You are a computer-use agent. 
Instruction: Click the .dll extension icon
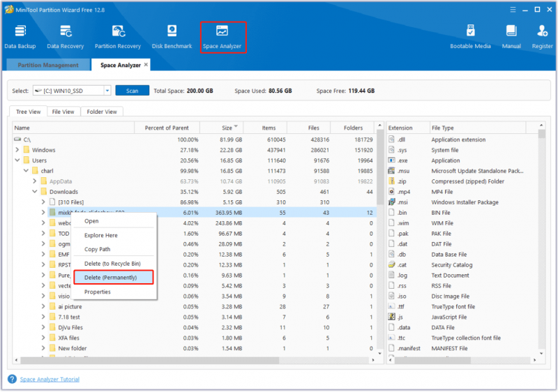[x=391, y=140]
